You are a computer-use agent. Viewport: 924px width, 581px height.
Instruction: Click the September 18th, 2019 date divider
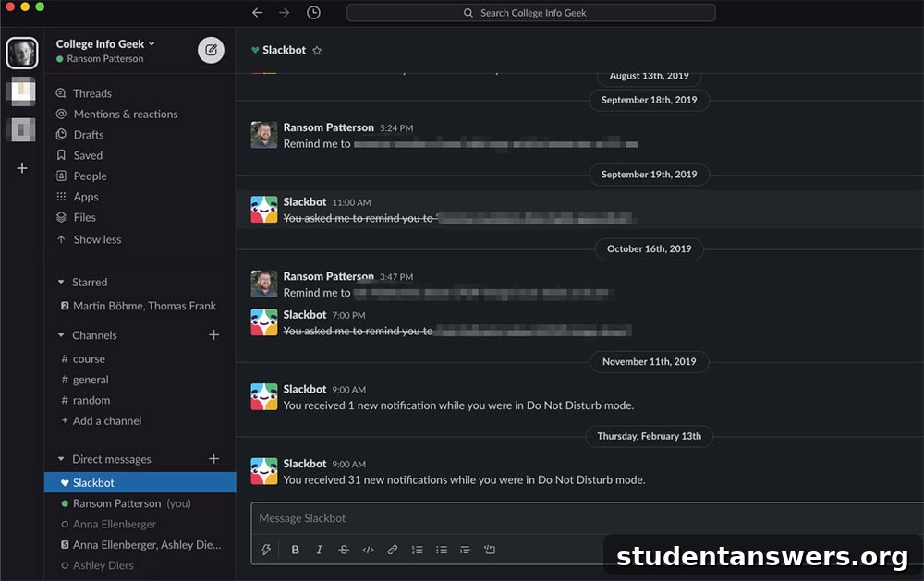(649, 100)
